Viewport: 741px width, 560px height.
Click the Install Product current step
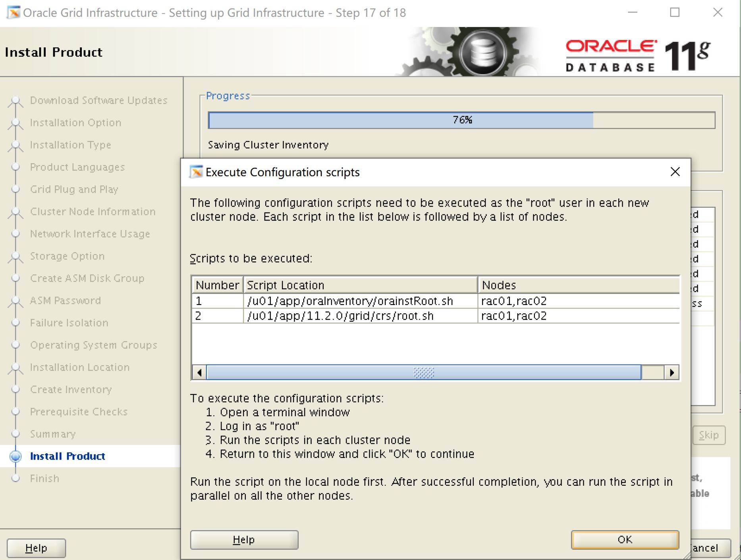(x=68, y=456)
